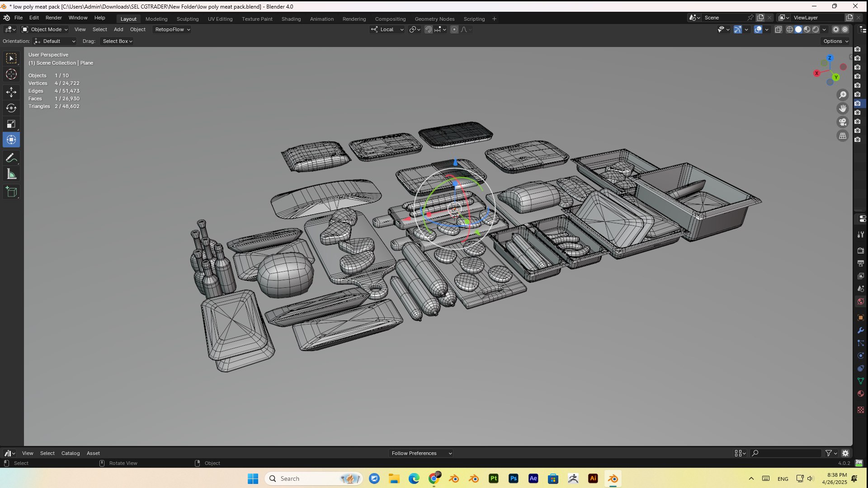Toggle Show Overlays button
The width and height of the screenshot is (868, 488).
click(758, 29)
